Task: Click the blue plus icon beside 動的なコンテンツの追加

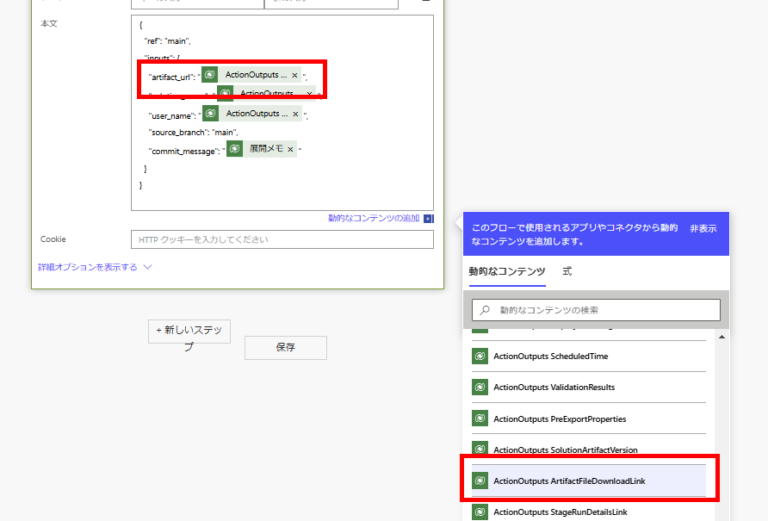Action: (x=428, y=218)
